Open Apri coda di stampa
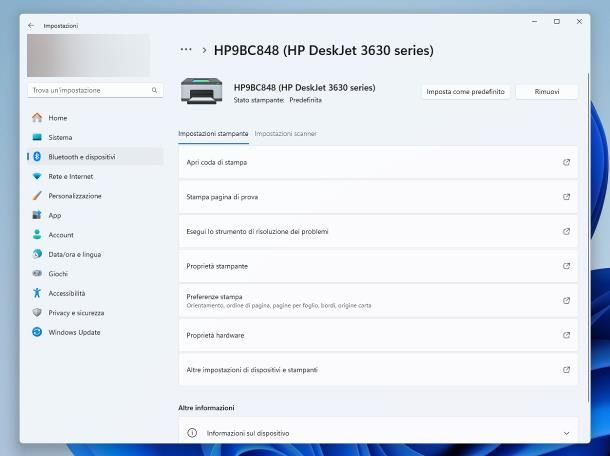This screenshot has height=456, width=610. pyautogui.click(x=378, y=162)
